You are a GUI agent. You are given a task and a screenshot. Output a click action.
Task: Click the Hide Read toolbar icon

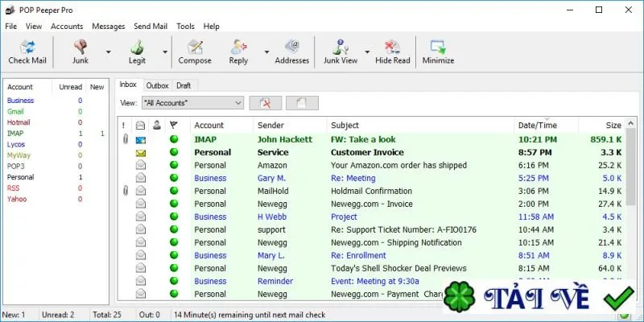pos(392,47)
